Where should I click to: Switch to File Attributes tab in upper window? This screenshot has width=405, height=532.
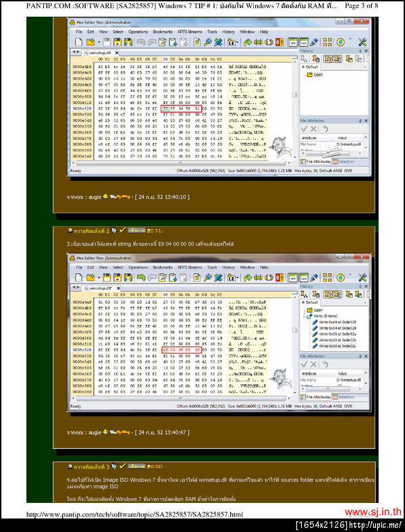point(316,161)
